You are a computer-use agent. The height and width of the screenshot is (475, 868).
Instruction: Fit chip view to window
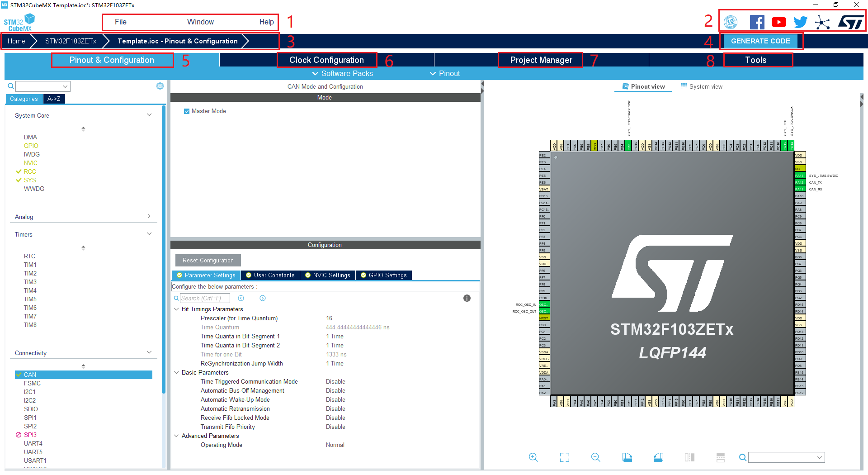click(565, 457)
